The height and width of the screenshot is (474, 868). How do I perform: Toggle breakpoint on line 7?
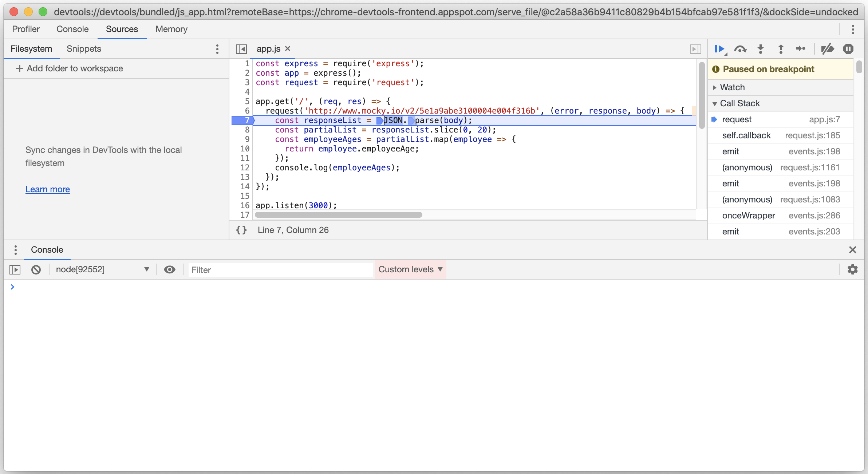pyautogui.click(x=246, y=120)
